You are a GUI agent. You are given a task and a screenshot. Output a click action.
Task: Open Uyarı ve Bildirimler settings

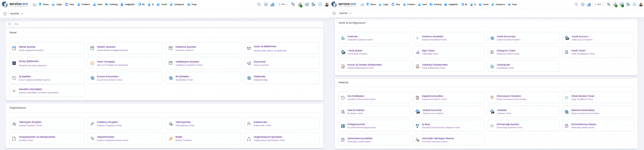(x=281, y=48)
